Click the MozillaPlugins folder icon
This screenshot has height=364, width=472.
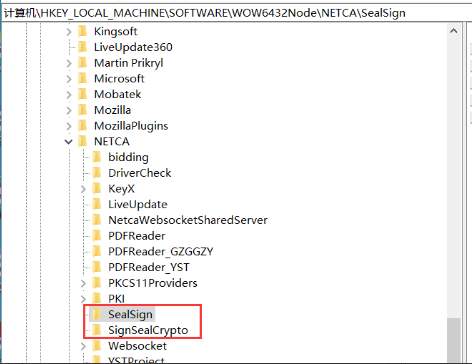point(83,126)
